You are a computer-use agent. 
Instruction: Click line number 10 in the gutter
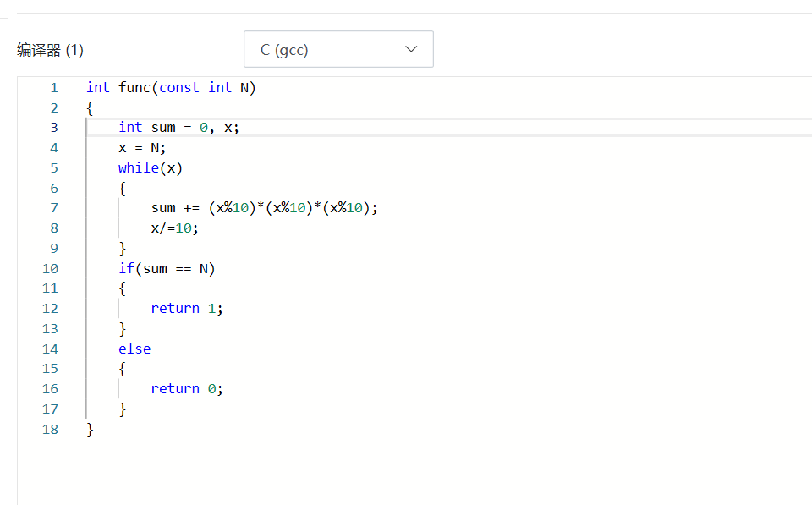[51, 268]
